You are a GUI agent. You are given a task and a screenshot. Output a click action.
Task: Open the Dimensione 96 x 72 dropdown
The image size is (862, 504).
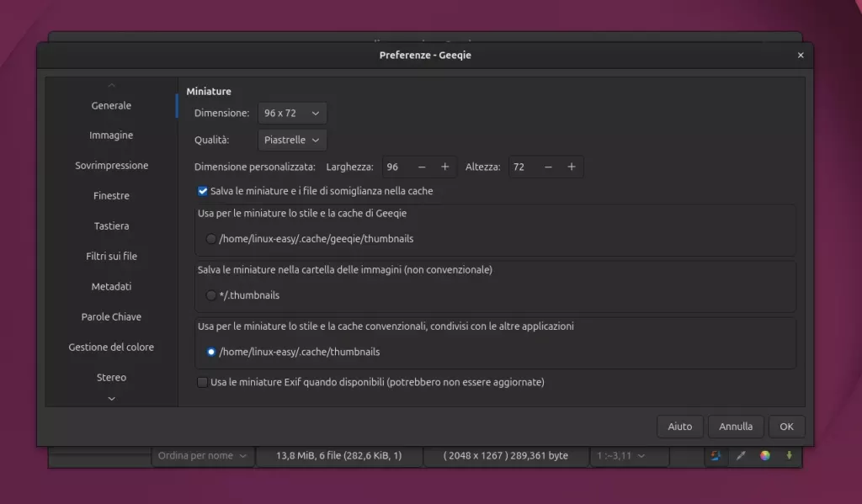click(292, 114)
